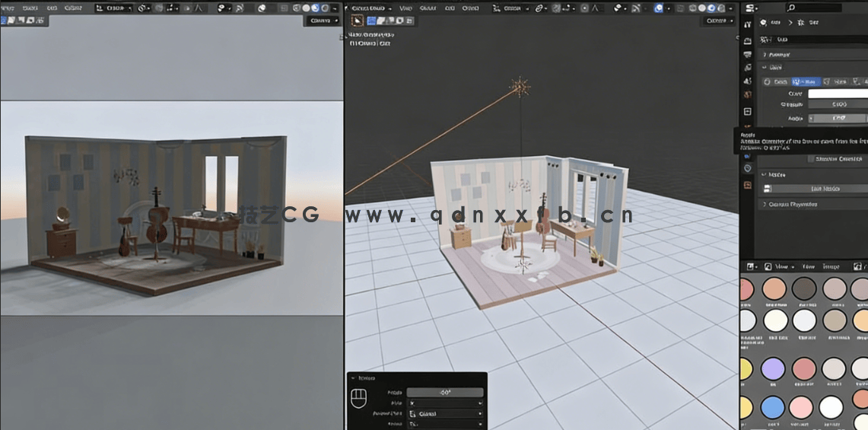Collapse the Nodes panel expander
Image resolution: width=868 pixels, height=430 pixels.
pos(764,174)
